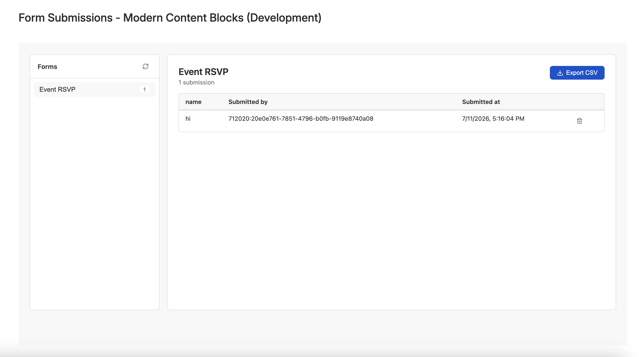
Task: Click the submitter ID starting with 712020
Action: pyautogui.click(x=301, y=119)
